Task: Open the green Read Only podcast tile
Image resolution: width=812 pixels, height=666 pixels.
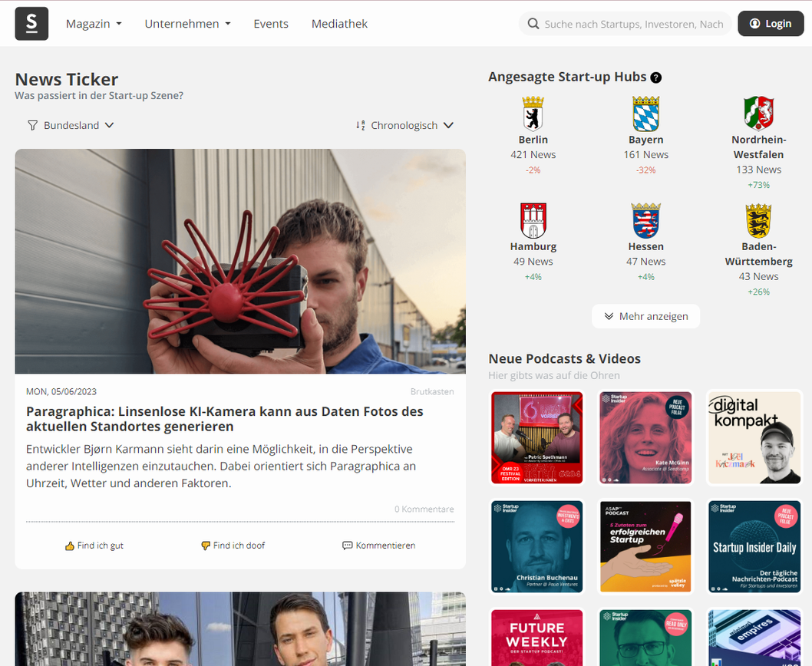Action: click(645, 638)
